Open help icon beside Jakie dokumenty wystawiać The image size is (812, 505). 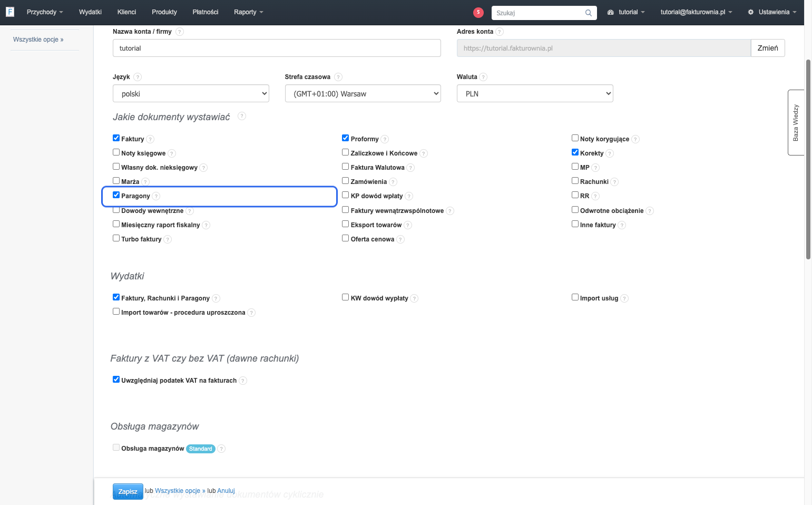click(x=242, y=116)
